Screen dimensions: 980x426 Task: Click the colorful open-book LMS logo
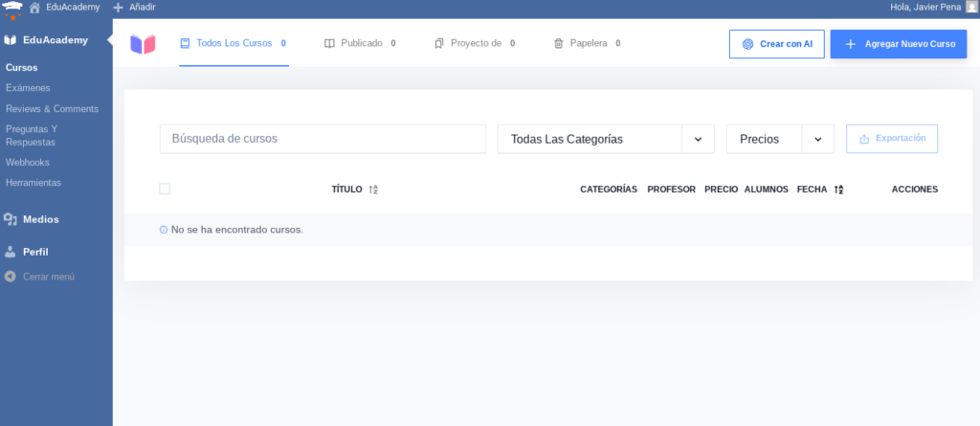144,44
